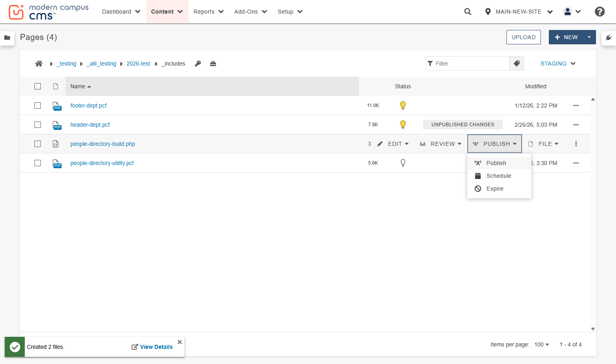616x364 pixels.
Task: Open the gadgets plug sidebar
Action: (609, 38)
